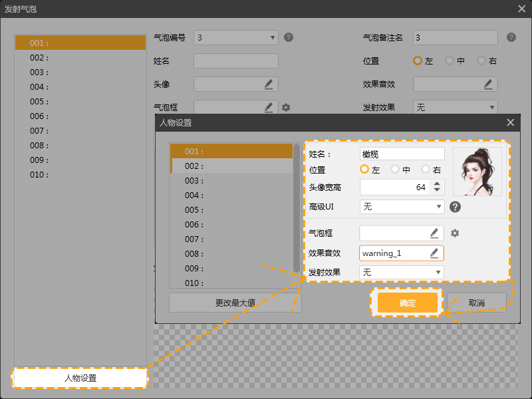This screenshot has width=532, height=399.
Task: Increase 头像宽高 value with up arrow
Action: [x=437, y=184]
